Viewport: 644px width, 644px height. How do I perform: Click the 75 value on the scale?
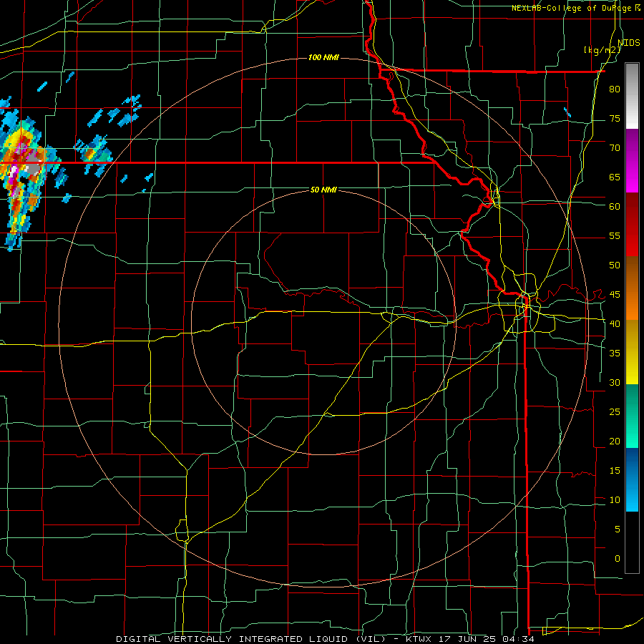tap(615, 118)
